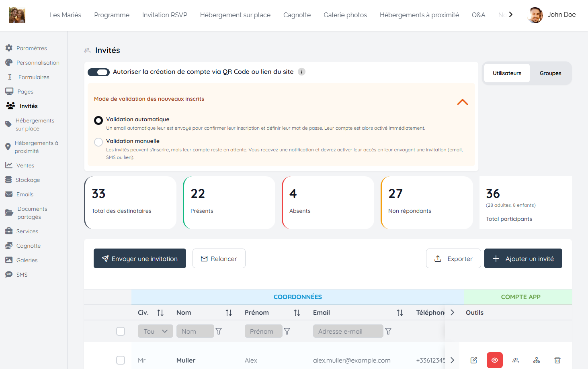The width and height of the screenshot is (588, 369).
Task: Open the Civ. Tous dropdown filter
Action: pyautogui.click(x=156, y=331)
